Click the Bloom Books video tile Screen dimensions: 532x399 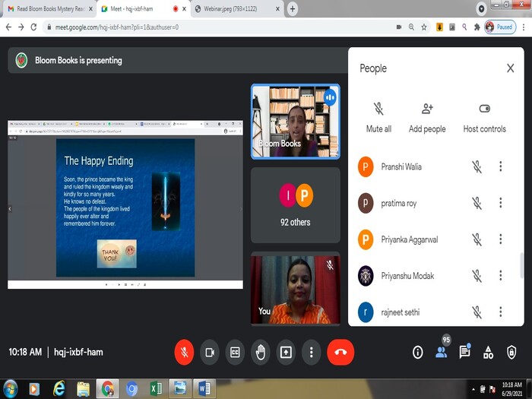pyautogui.click(x=296, y=122)
